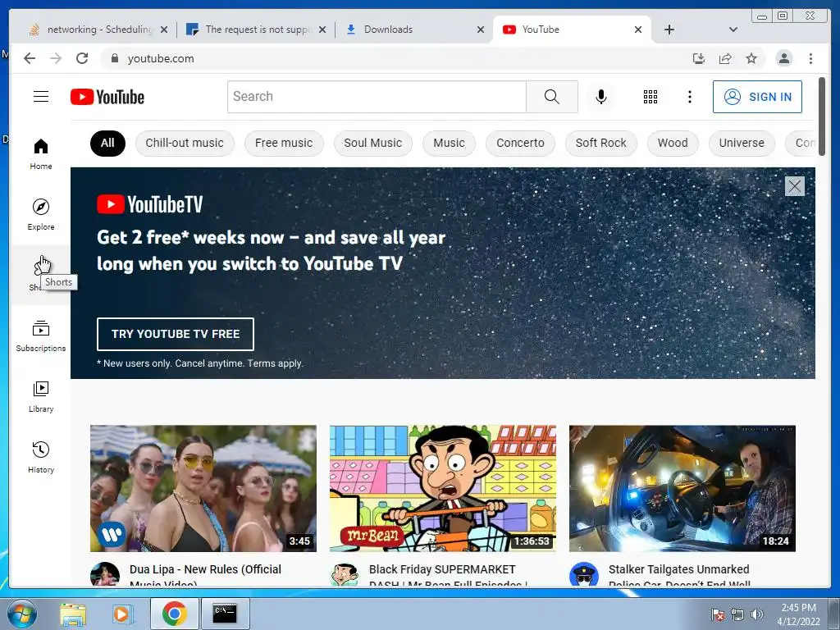The width and height of the screenshot is (840, 630).
Task: Click the page vertical scrollbar
Action: [822, 116]
